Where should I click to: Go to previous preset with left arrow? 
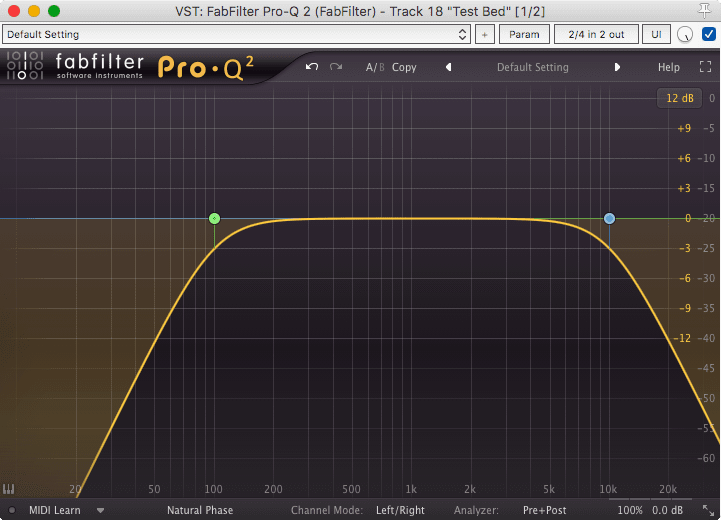(x=448, y=67)
